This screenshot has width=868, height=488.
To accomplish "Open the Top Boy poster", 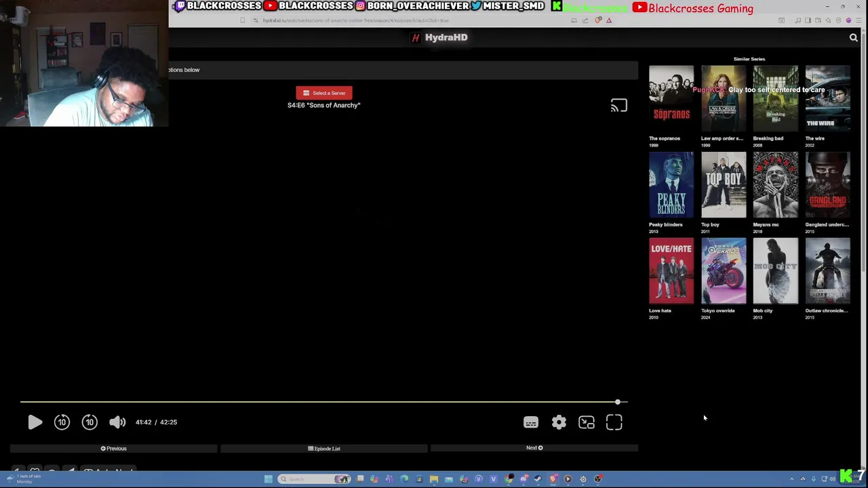I will 724,185.
